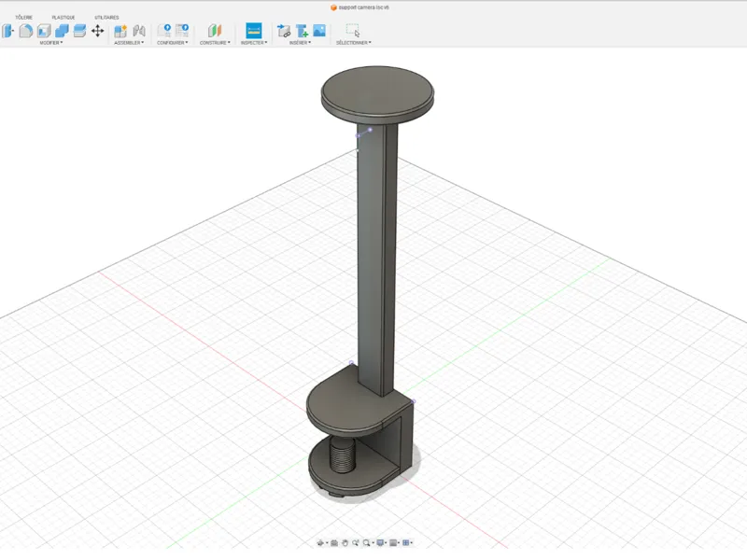
Task: Click the Insert Image icon
Action: (319, 31)
